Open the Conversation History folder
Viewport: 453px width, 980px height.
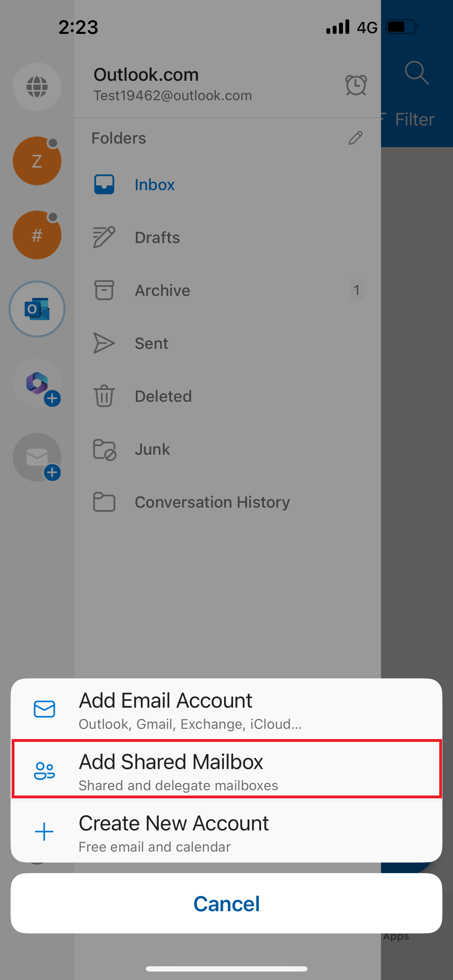point(212,502)
